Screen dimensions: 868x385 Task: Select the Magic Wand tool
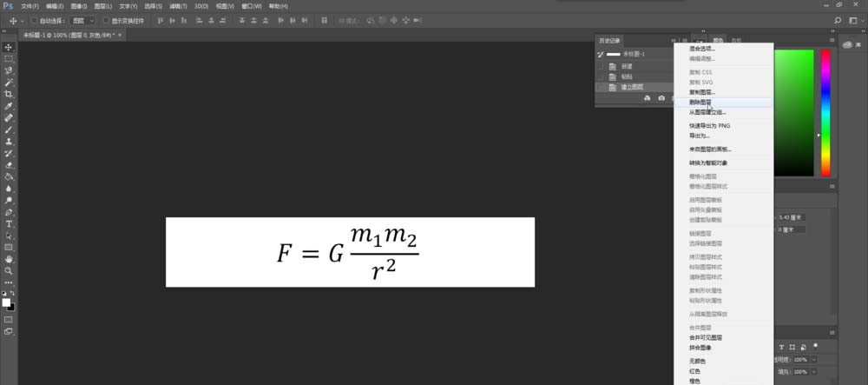tap(9, 82)
